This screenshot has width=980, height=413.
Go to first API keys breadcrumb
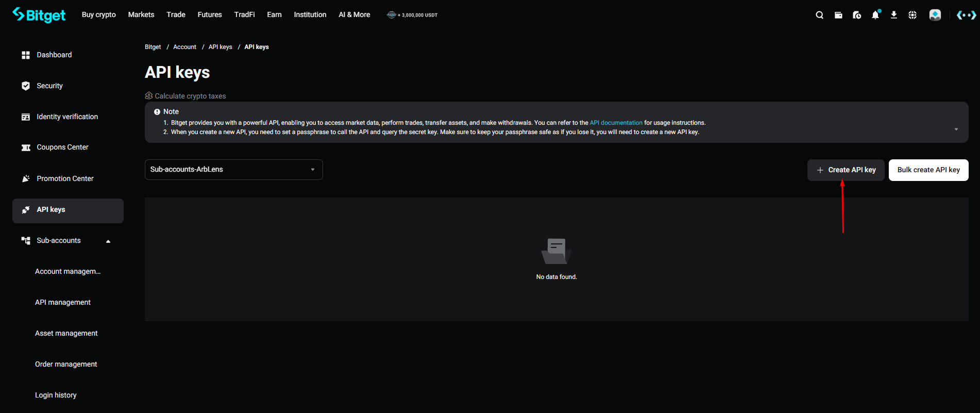pyautogui.click(x=220, y=47)
